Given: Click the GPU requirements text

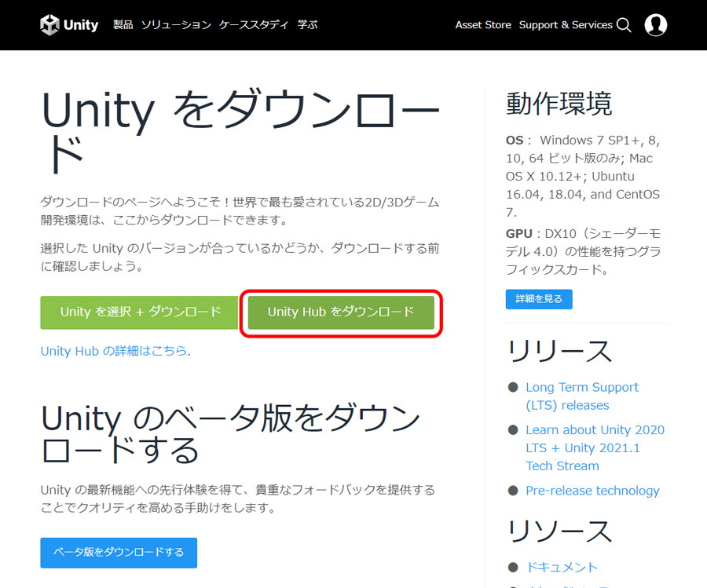Looking at the screenshot, I should point(583,251).
